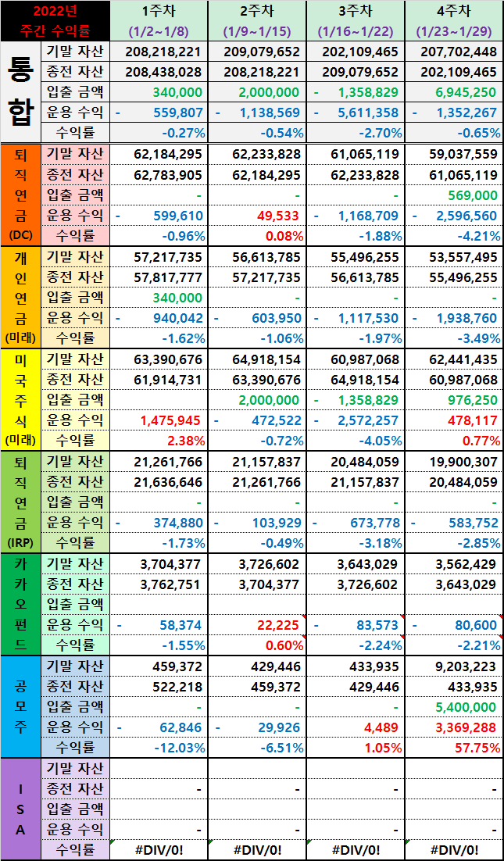Select 카카오펀드 기말 자산 value 3,562,429
This screenshot has width=504, height=861.
tap(454, 565)
